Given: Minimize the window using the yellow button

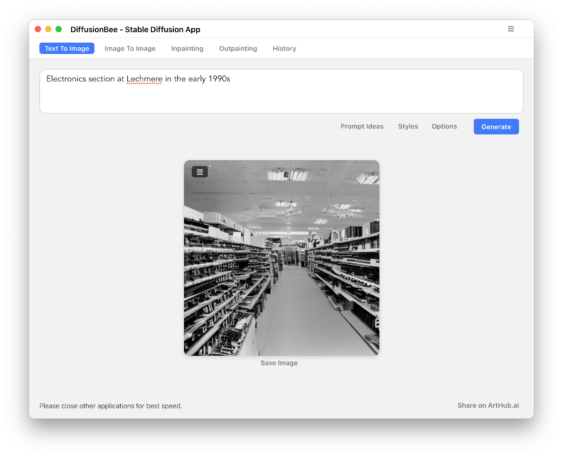Looking at the screenshot, I should (x=48, y=29).
